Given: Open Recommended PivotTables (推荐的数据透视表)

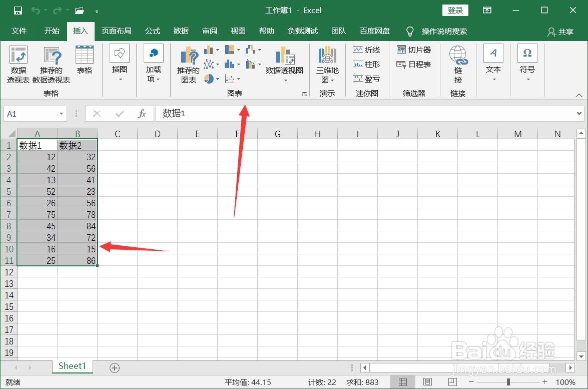Looking at the screenshot, I should point(52,64).
